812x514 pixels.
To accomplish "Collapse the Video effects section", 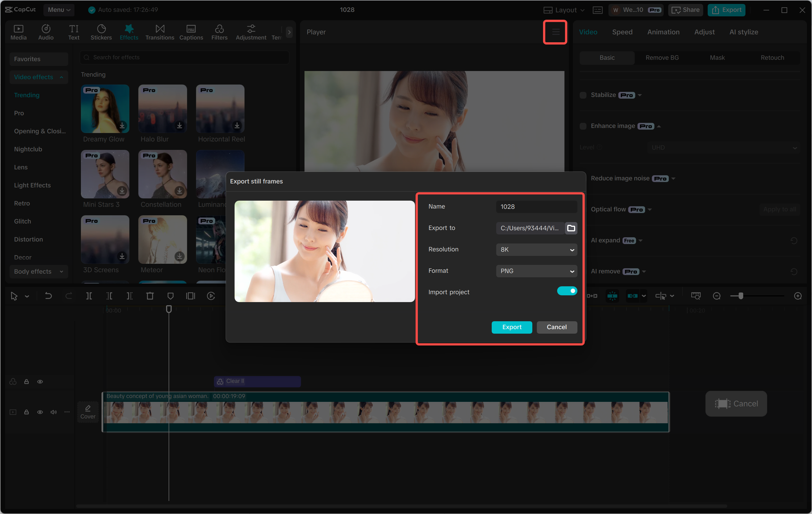I will coord(61,77).
